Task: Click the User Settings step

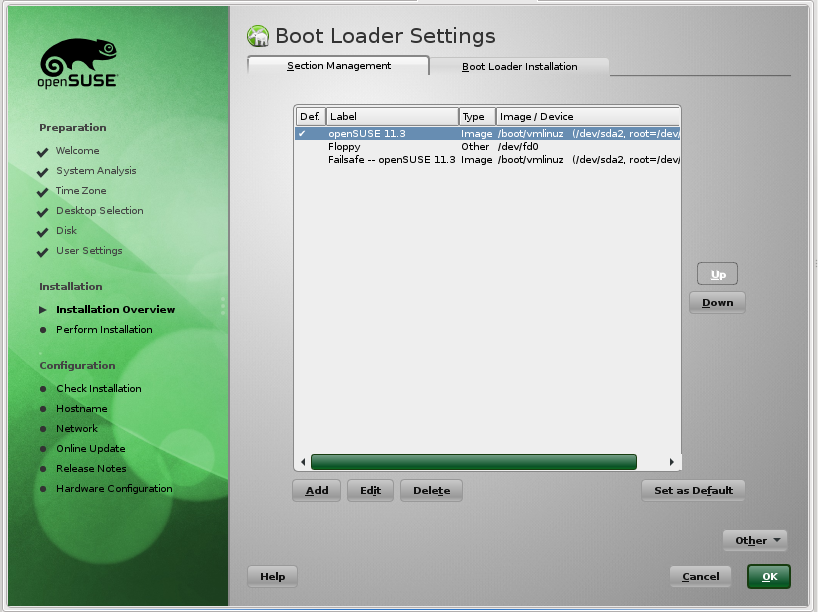Action: 89,250
